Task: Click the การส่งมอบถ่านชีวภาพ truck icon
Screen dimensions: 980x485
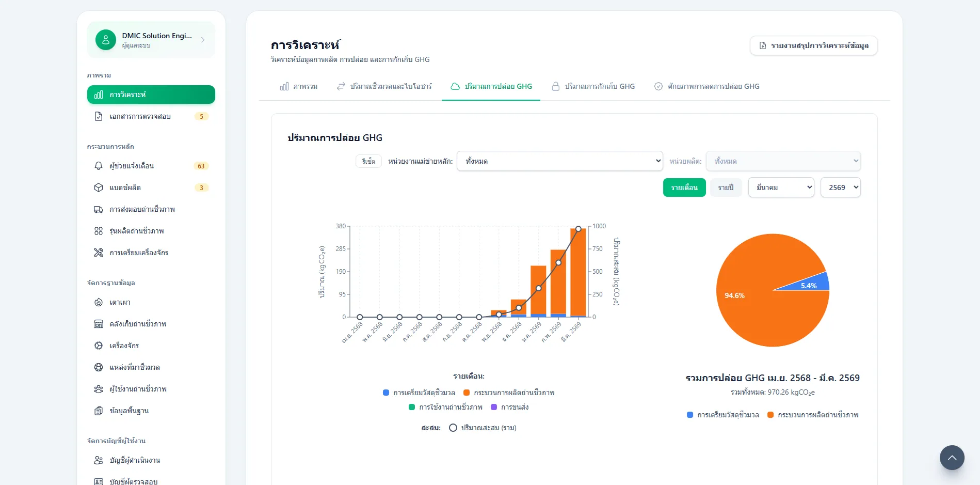Action: point(99,209)
